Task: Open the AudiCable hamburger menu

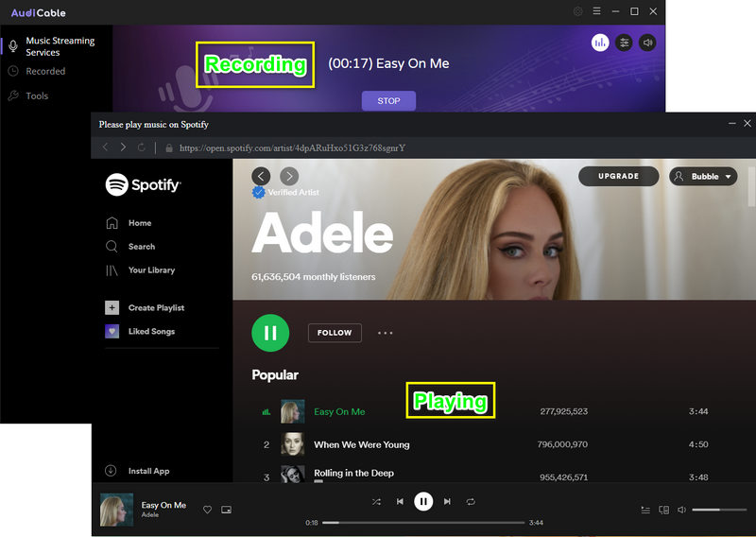Action: [x=596, y=10]
